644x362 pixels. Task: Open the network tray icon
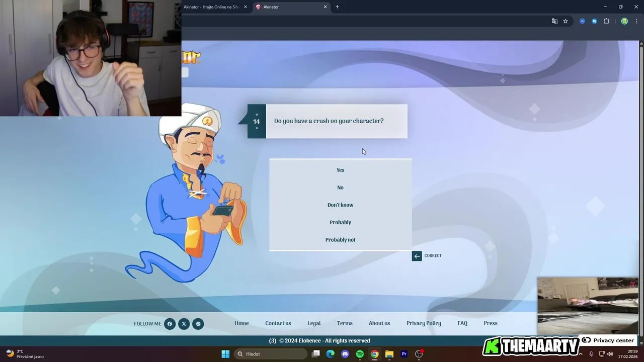[602, 354]
